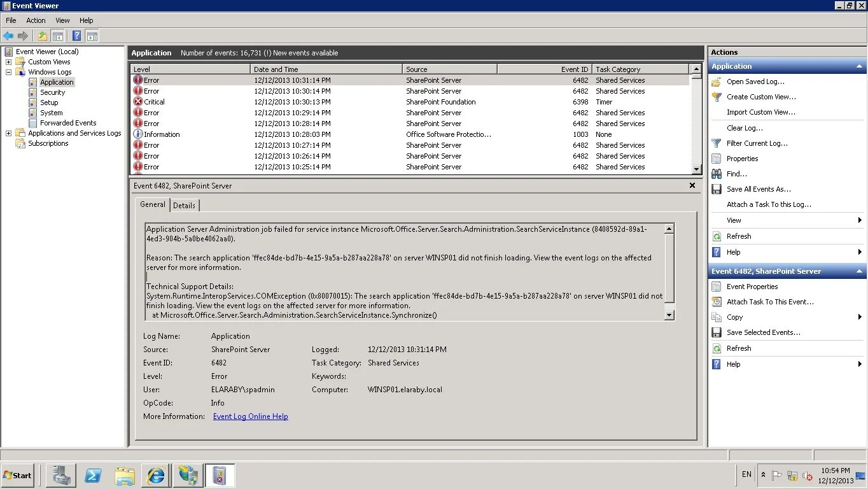The width and height of the screenshot is (868, 489).
Task: Expand Applications and Services Logs node
Action: [x=8, y=133]
